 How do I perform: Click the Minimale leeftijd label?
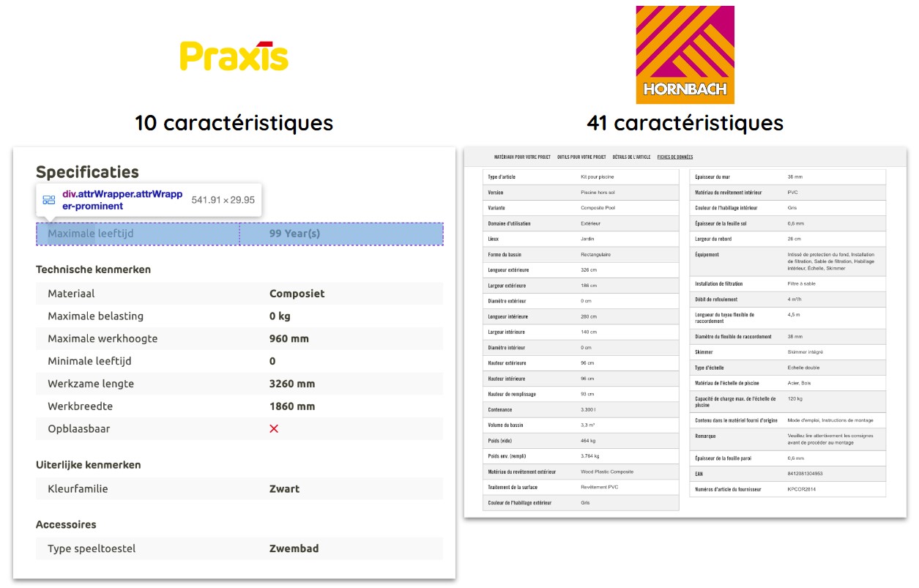click(x=90, y=361)
